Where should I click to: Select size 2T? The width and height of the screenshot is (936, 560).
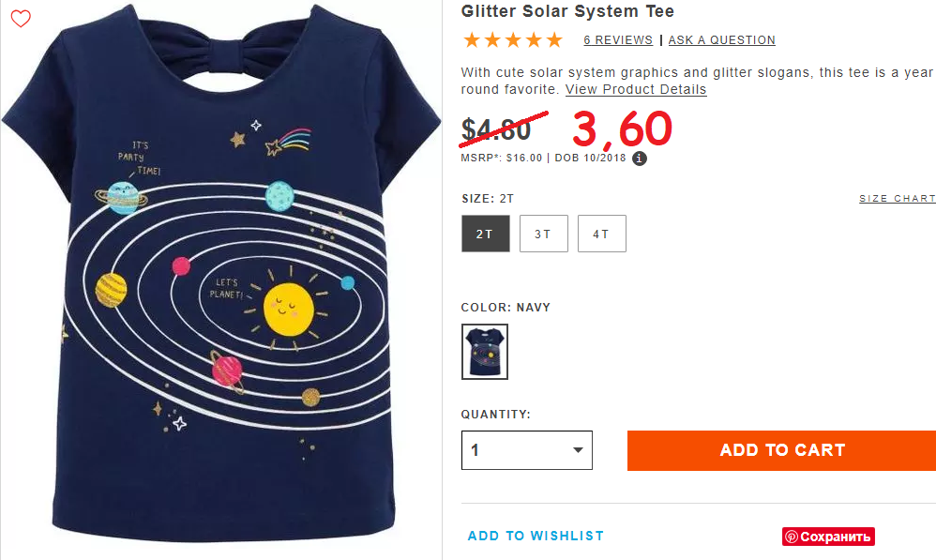485,234
